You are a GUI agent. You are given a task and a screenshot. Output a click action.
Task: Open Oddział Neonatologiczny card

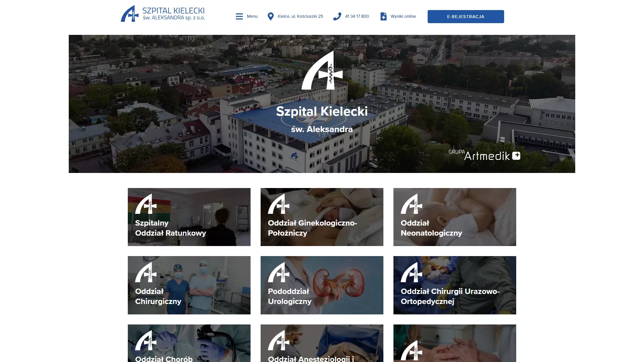pos(455,217)
